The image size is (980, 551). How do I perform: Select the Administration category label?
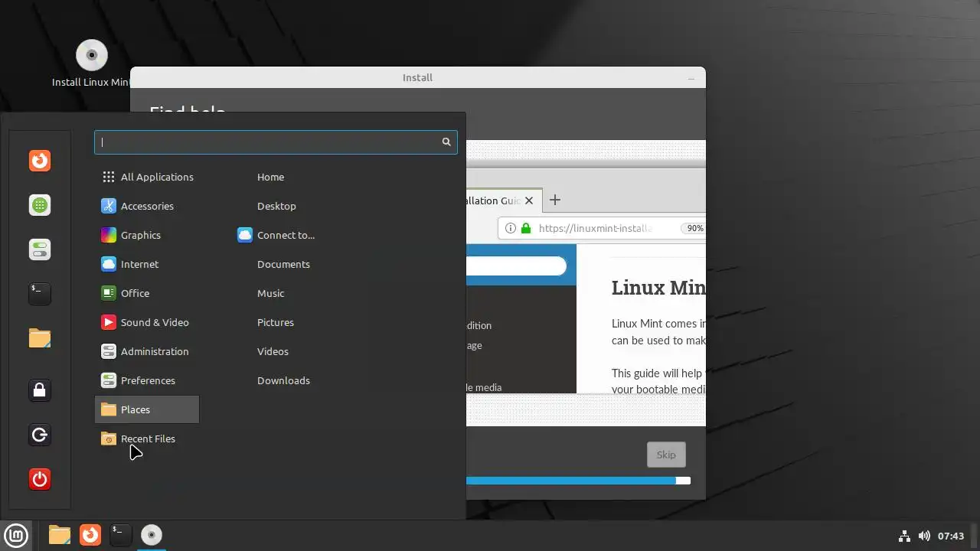155,351
